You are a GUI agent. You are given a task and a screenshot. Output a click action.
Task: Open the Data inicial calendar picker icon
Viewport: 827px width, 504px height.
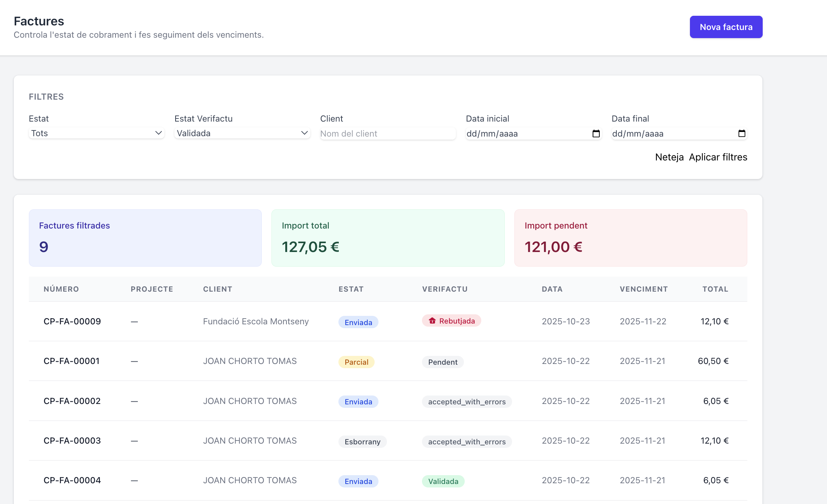(596, 134)
